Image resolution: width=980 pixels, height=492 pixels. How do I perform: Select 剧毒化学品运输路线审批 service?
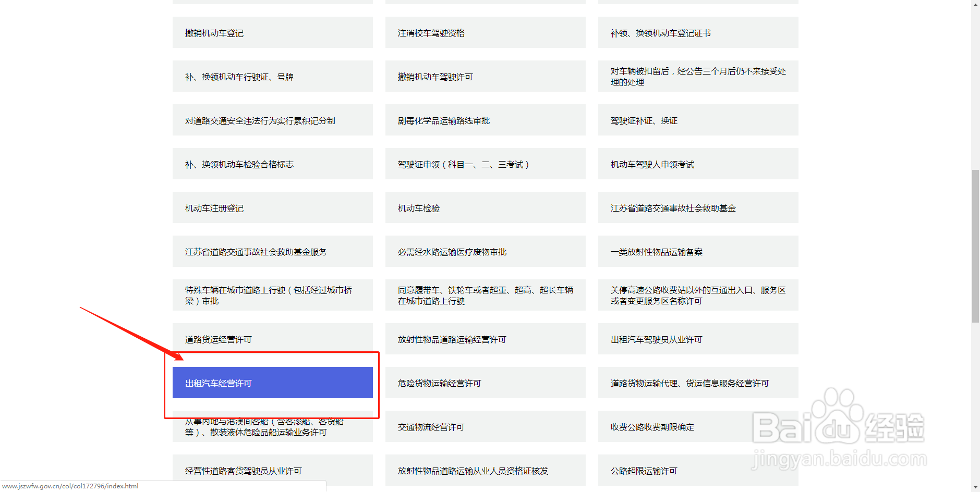[x=485, y=120]
